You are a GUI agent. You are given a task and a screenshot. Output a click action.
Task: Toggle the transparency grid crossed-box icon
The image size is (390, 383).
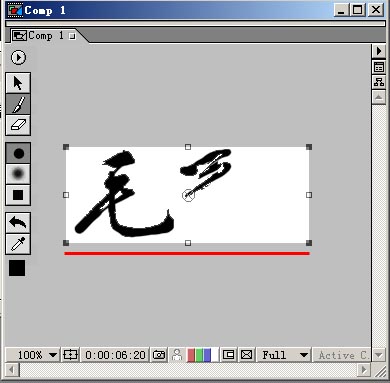click(246, 355)
